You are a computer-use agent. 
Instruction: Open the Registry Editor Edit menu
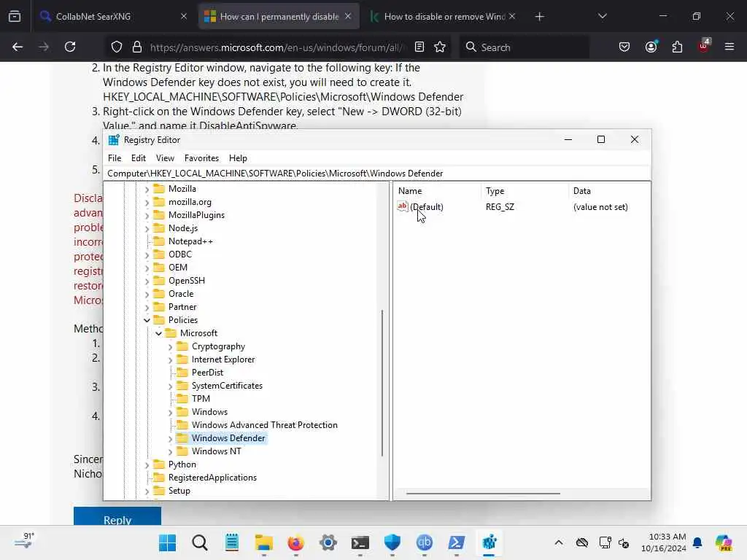point(139,158)
